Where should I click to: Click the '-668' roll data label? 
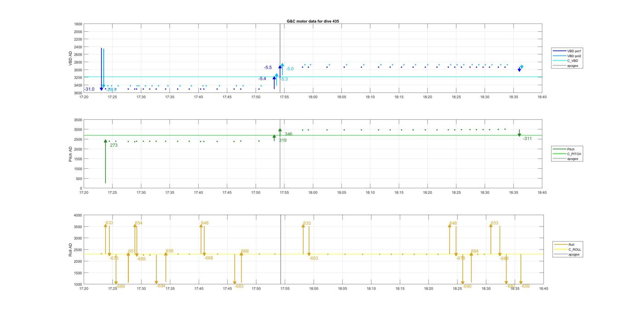[208, 258]
